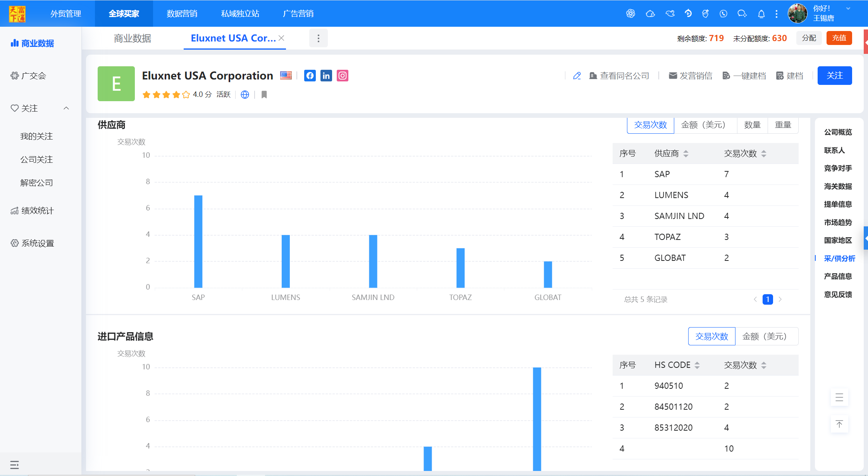Open 商业数据 in the sidebar
868x476 pixels.
coord(32,43)
